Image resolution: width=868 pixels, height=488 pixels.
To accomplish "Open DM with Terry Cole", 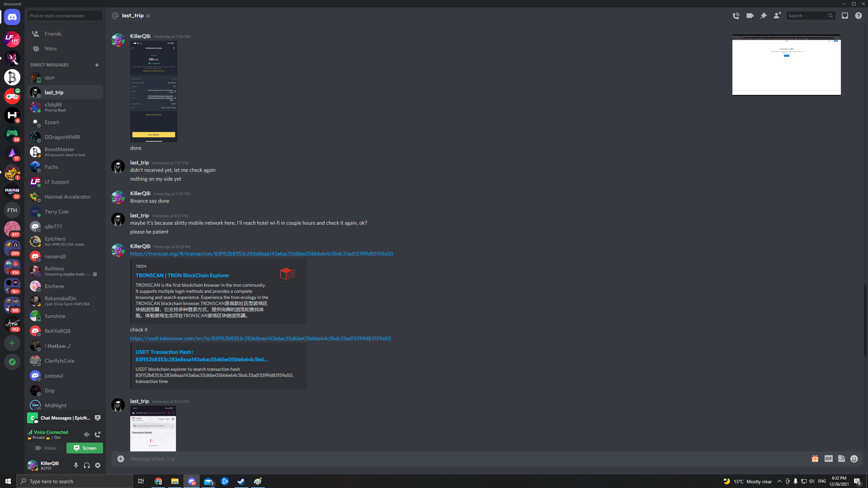I will click(65, 211).
